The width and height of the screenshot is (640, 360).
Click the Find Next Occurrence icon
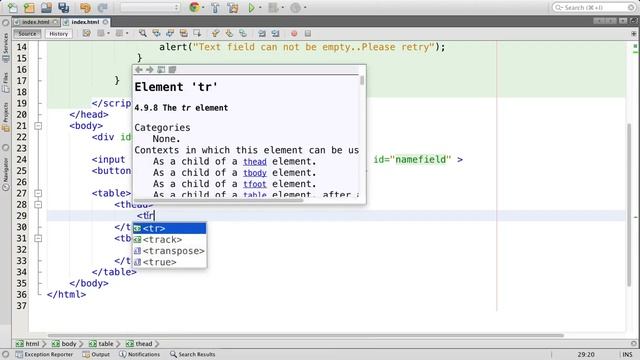[x=170, y=33]
